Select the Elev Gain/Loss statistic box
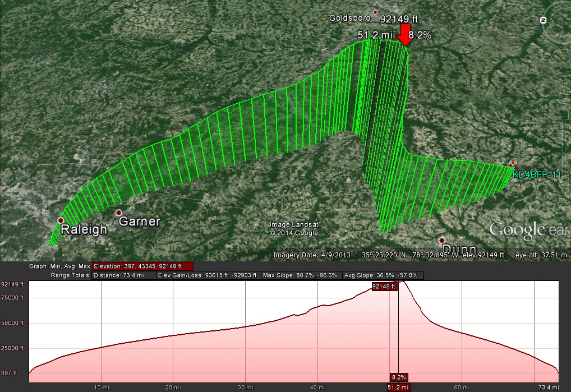Viewport: 571px width, 392px height. (x=208, y=275)
